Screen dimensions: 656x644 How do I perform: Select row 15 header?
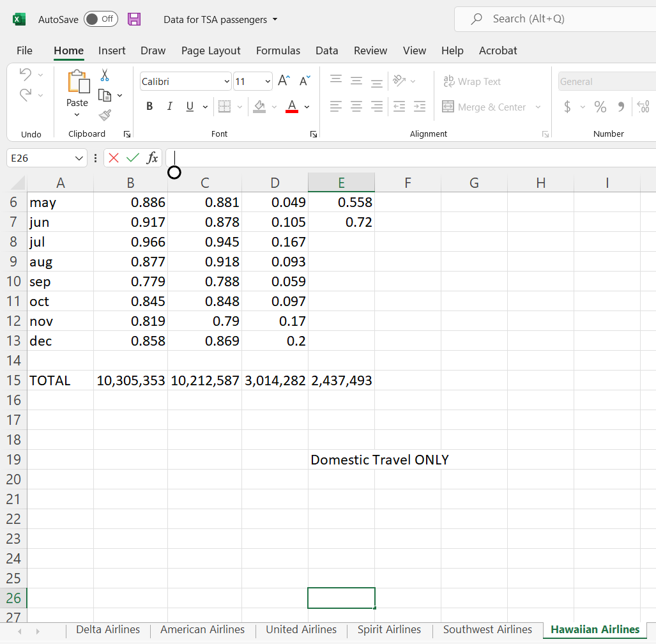pos(13,380)
